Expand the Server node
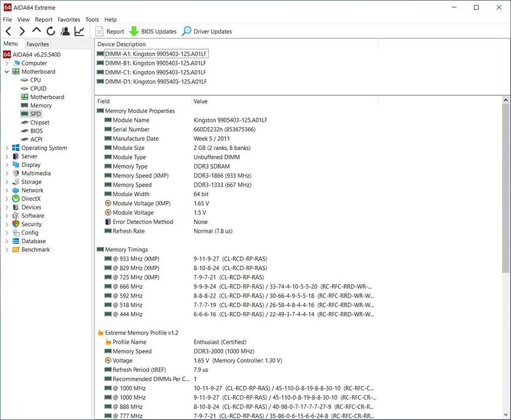Image resolution: width=511 pixels, height=420 pixels. 7,157
